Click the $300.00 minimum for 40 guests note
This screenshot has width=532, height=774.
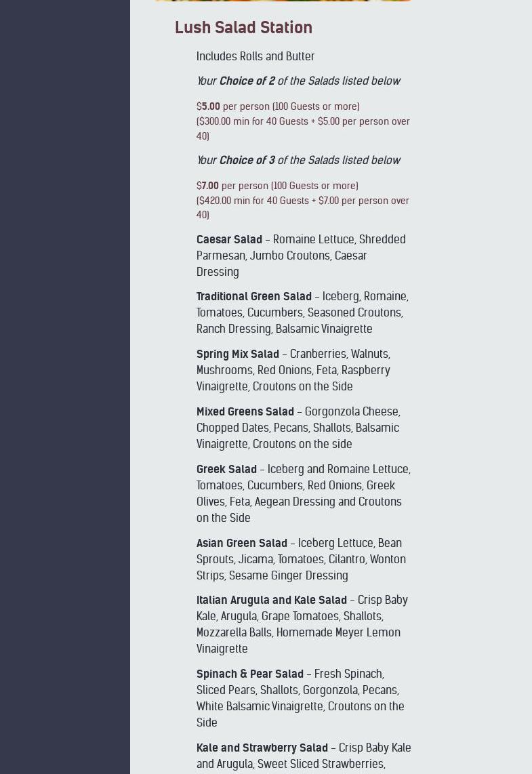point(302,129)
